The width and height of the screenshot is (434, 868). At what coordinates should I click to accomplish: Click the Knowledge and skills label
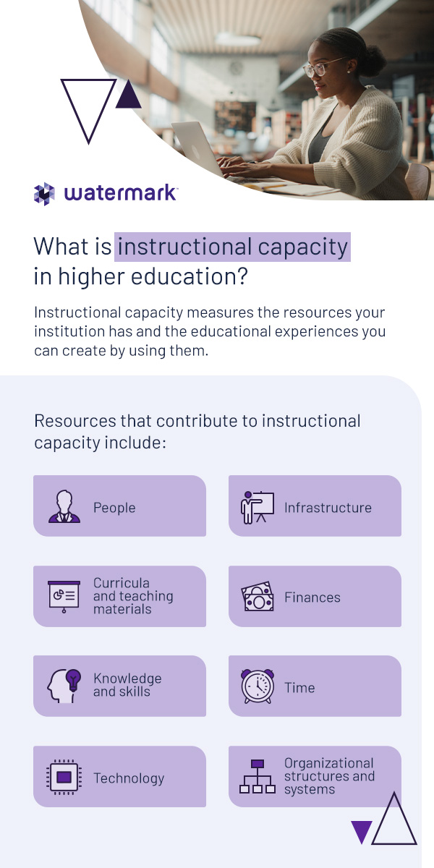(x=127, y=685)
